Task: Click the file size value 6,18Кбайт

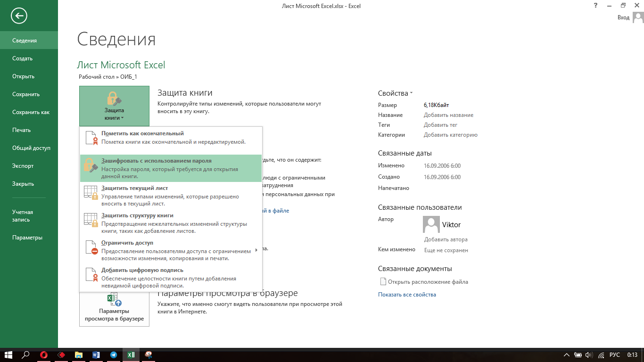Action: click(x=436, y=105)
